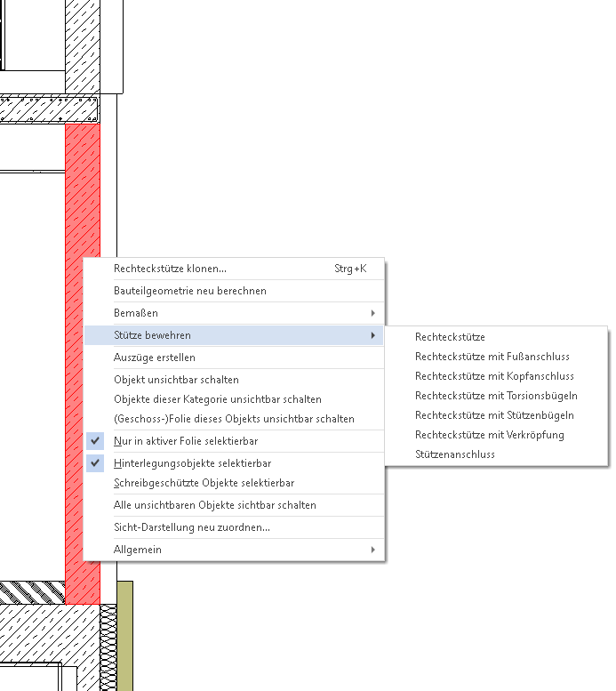Choose 'Auszüge erstellen' menu entry
This screenshot has width=616, height=691.
click(x=234, y=358)
